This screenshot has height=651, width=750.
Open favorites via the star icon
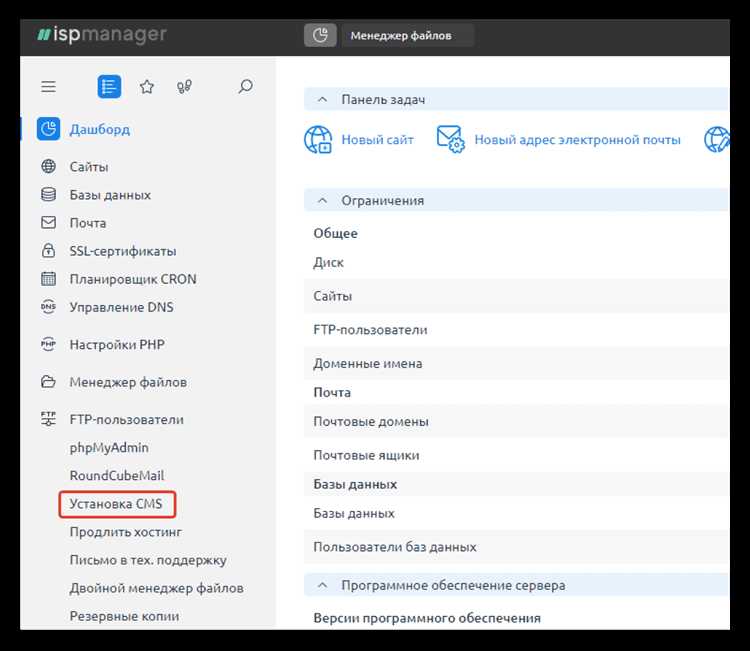pyautogui.click(x=147, y=87)
